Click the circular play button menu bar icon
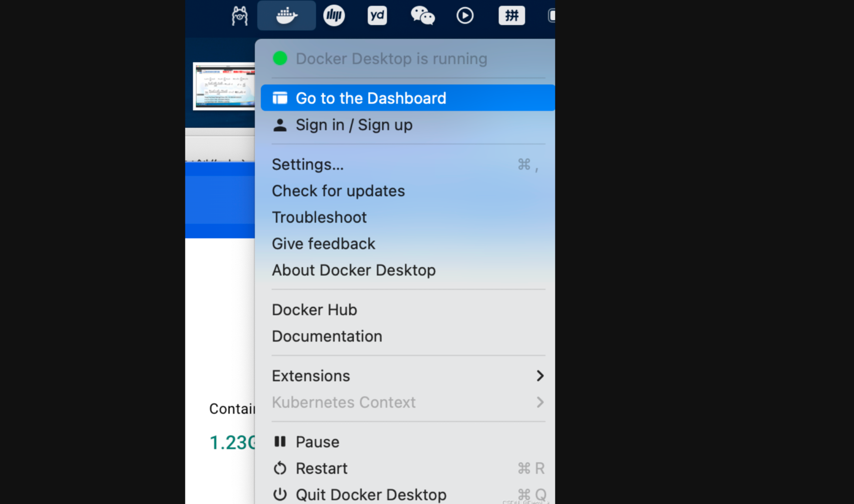This screenshot has height=504, width=854. tap(465, 16)
